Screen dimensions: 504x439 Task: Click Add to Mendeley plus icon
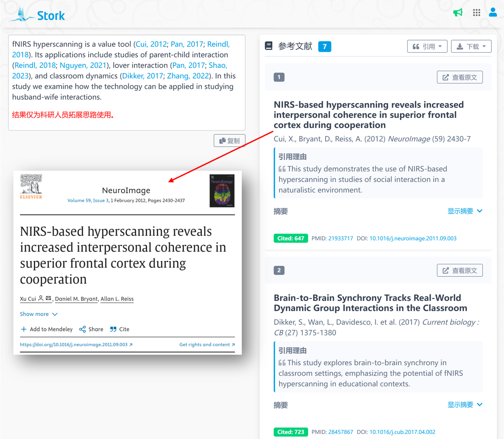coord(24,329)
